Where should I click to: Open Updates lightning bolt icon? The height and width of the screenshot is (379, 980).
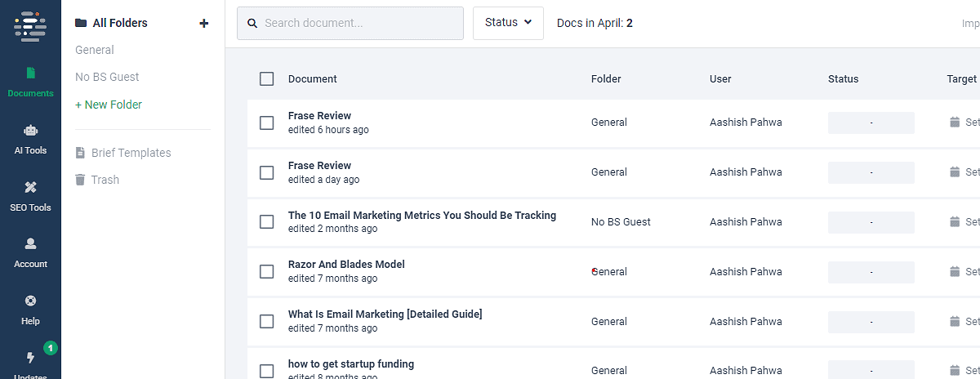pyautogui.click(x=30, y=358)
